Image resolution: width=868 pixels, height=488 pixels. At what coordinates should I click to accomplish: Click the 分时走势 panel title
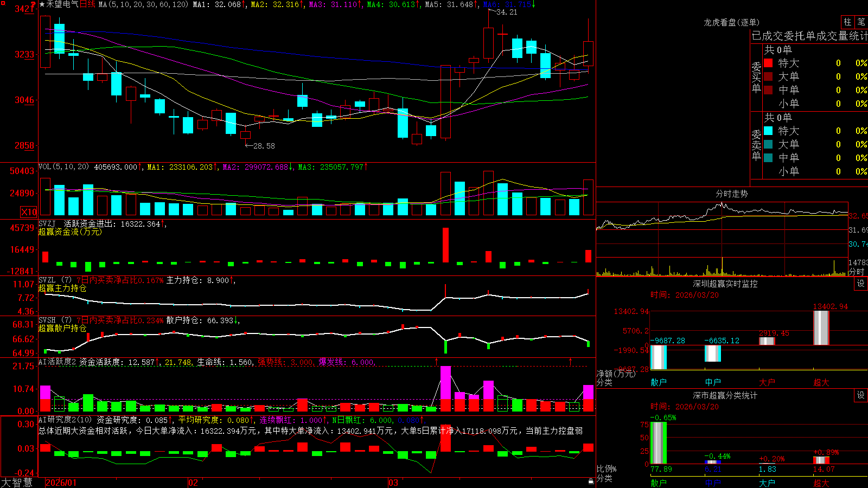tap(732, 194)
